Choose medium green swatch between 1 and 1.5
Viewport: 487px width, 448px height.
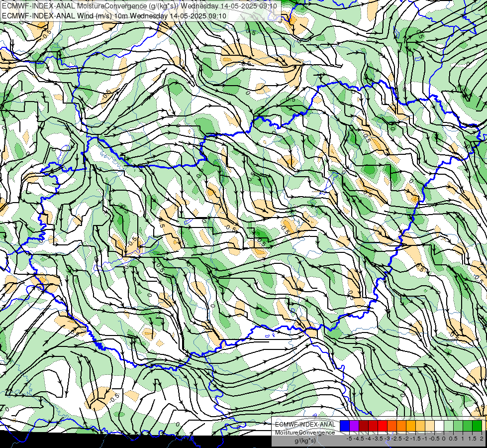tap(468, 426)
